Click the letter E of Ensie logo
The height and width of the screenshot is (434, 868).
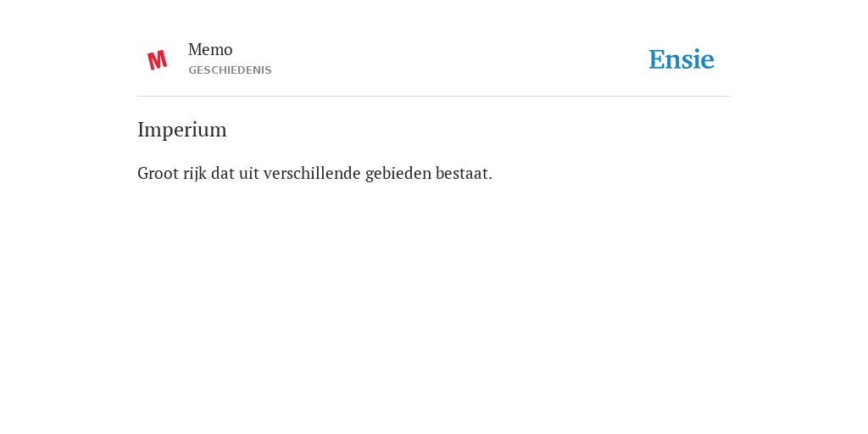[x=657, y=60]
